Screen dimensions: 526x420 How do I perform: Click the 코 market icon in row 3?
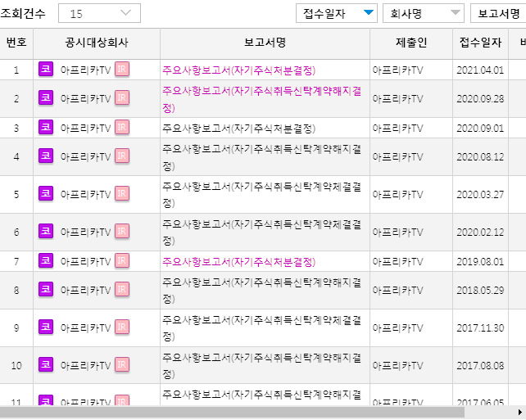46,128
